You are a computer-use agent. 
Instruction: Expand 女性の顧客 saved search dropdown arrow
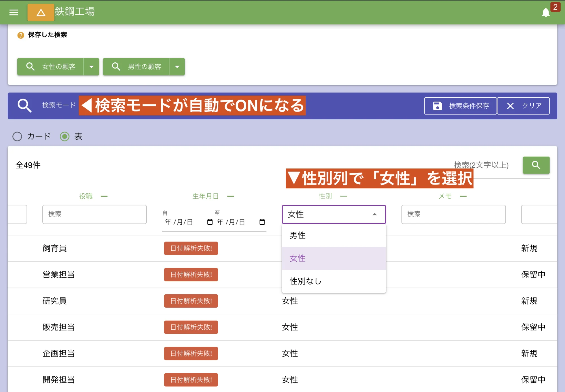pos(91,67)
